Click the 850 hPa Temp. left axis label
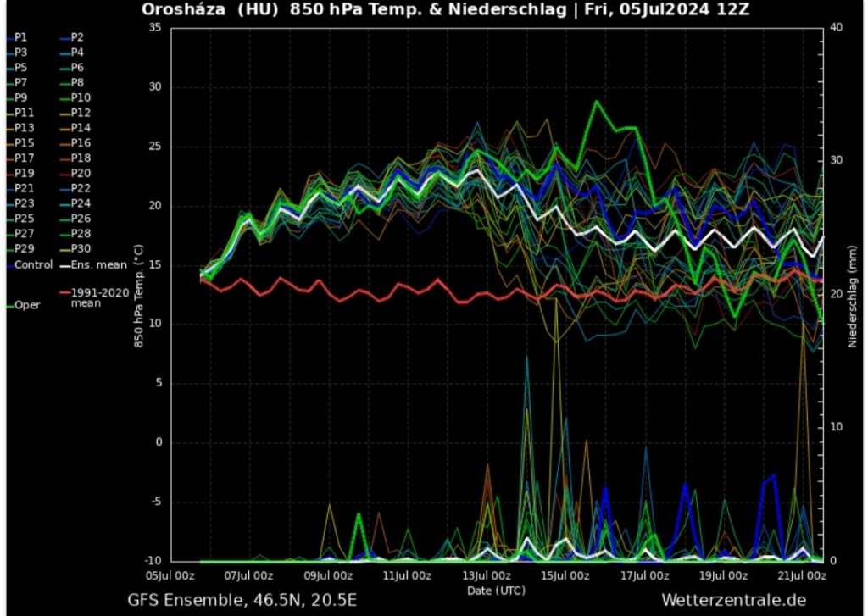 point(137,293)
